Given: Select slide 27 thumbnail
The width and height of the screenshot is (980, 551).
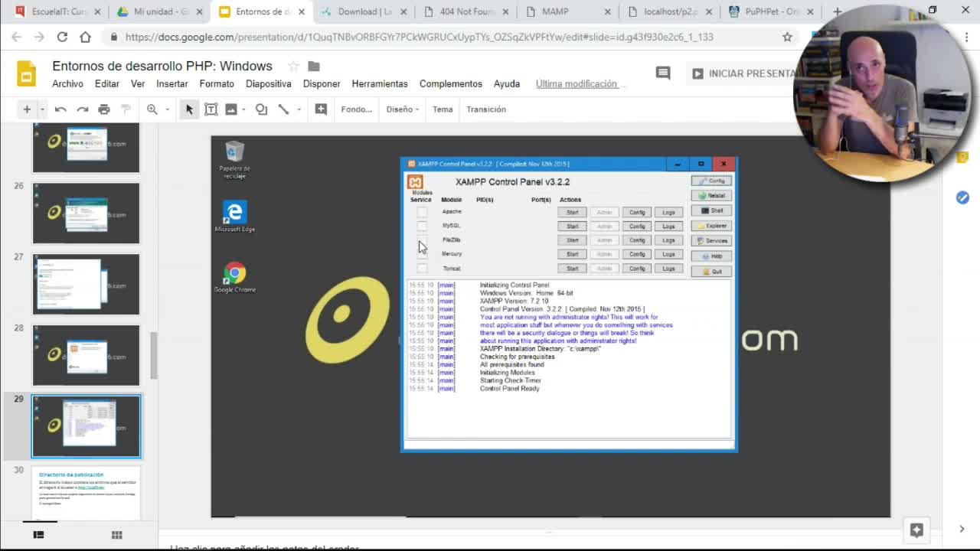Looking at the screenshot, I should point(86,284).
